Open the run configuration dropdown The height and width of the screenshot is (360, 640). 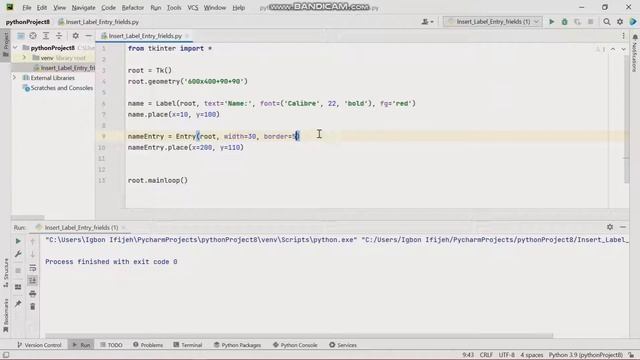pyautogui.click(x=492, y=22)
